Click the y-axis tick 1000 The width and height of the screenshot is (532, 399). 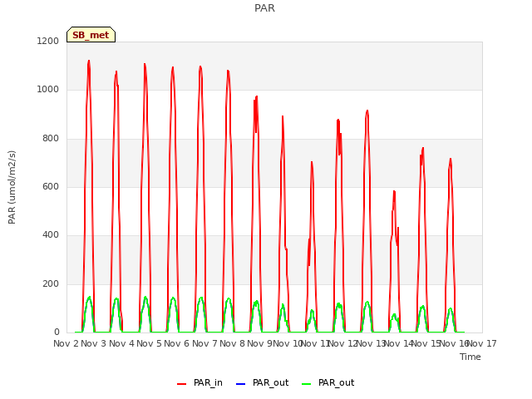48,90
